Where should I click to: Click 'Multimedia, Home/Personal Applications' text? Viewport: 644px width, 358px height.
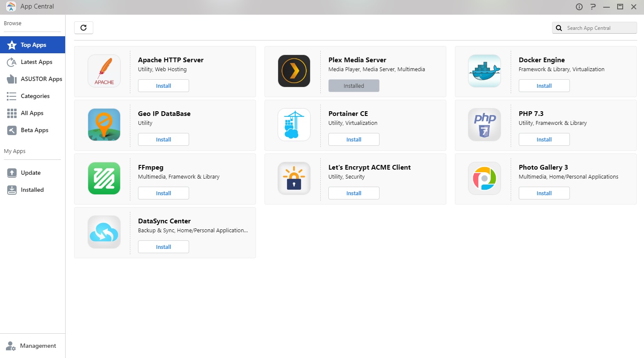[x=569, y=177]
